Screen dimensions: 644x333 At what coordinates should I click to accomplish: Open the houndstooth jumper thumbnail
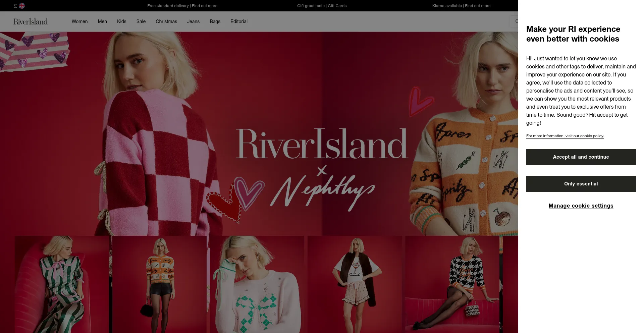click(452, 284)
